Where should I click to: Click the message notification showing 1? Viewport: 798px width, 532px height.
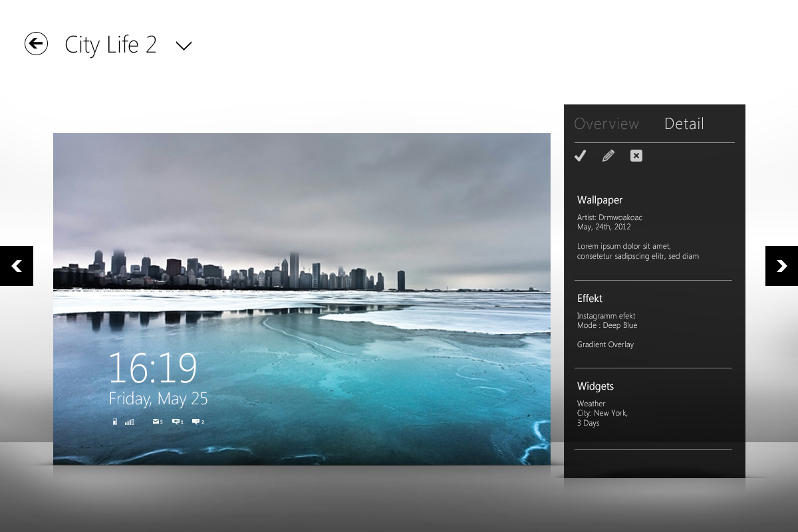point(178,422)
